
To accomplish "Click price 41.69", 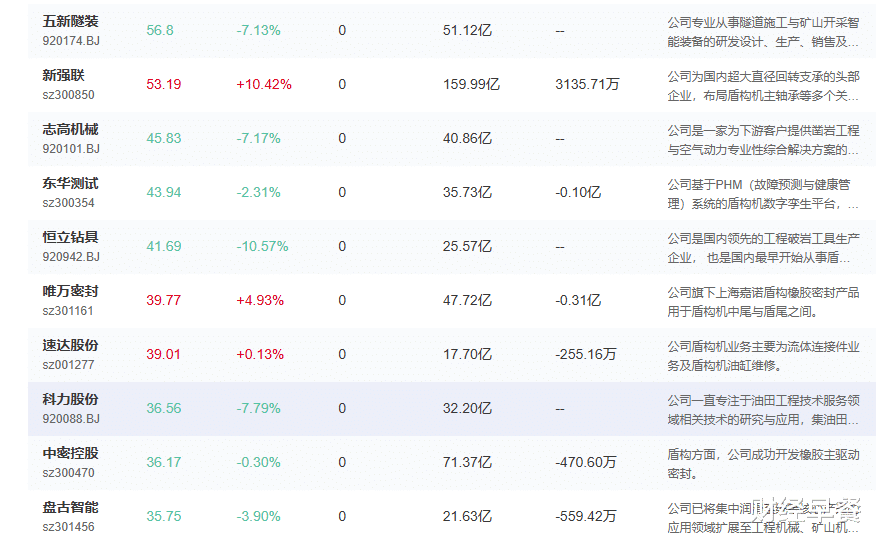I will pyautogui.click(x=164, y=246).
